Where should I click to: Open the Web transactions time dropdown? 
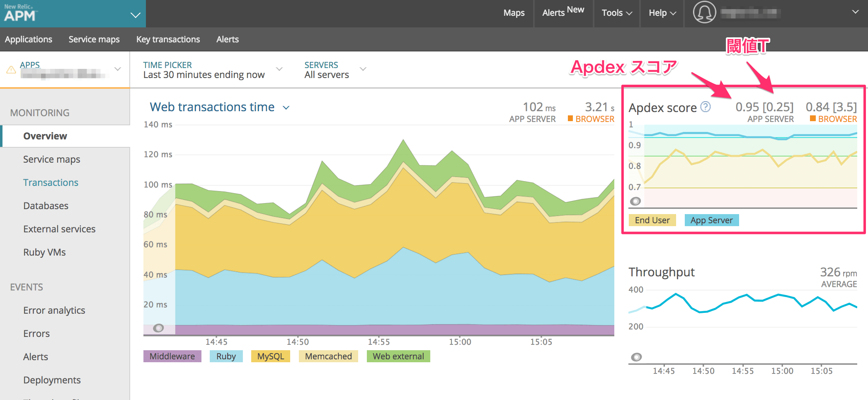coord(286,107)
